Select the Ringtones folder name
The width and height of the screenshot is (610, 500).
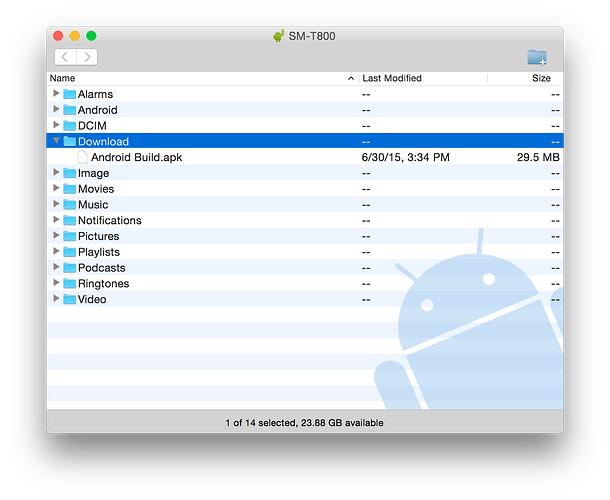103,284
